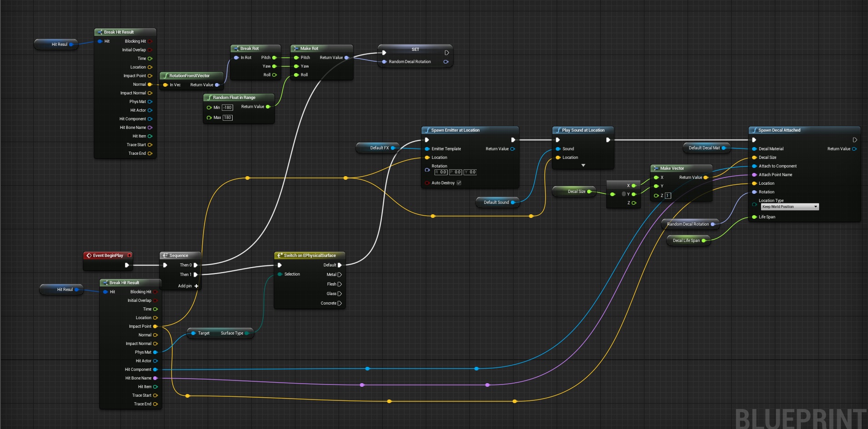Click the Emitter Template pin on Spawn Emitter
This screenshot has width=868, height=429.
point(427,149)
